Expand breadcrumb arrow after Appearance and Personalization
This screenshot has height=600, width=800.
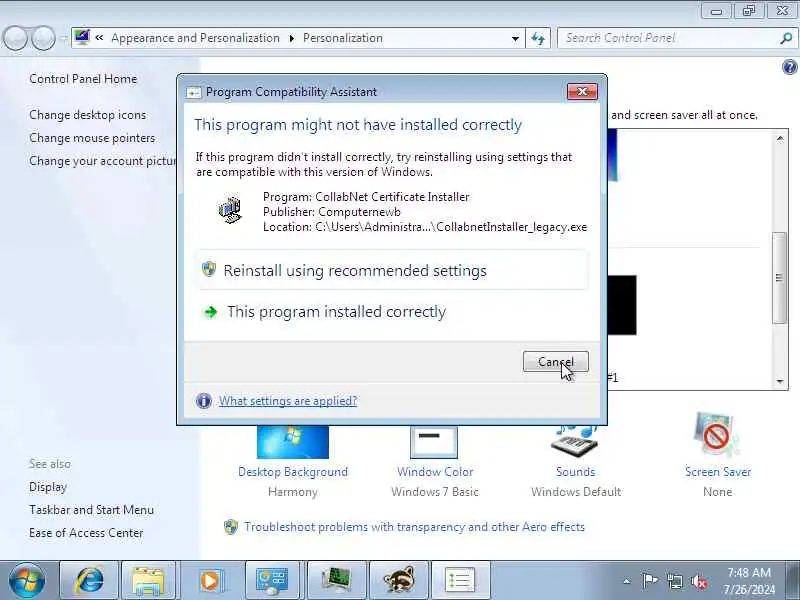tap(292, 38)
